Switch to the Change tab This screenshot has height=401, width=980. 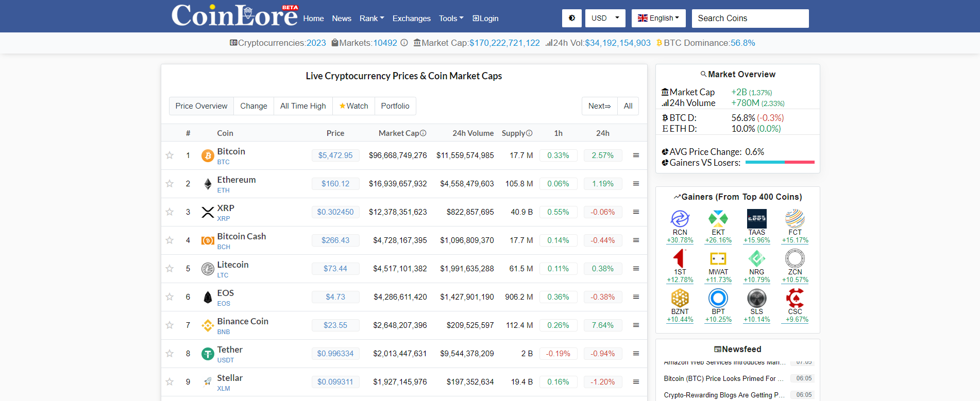(x=254, y=106)
